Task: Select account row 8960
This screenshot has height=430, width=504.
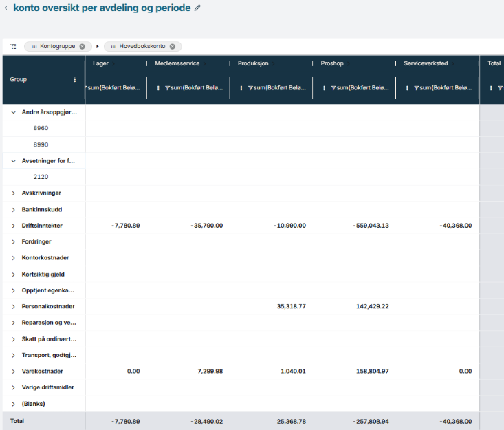Action: (41, 129)
